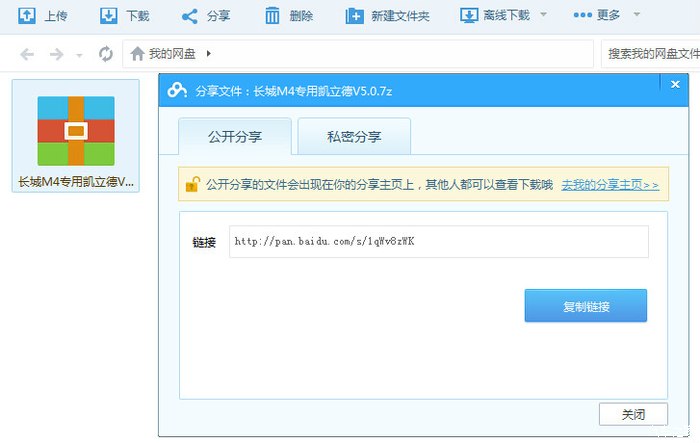Expand the 我的网盘 path arrow

pyautogui.click(x=208, y=54)
